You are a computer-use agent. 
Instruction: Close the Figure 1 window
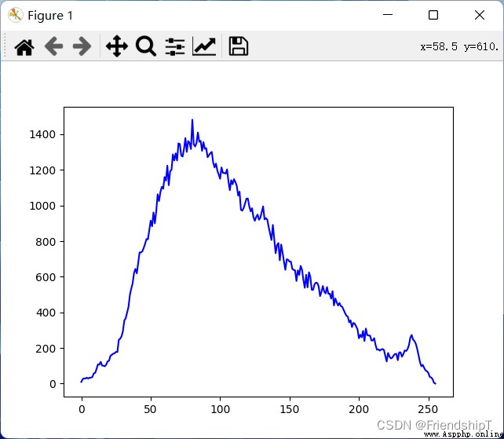pos(480,15)
